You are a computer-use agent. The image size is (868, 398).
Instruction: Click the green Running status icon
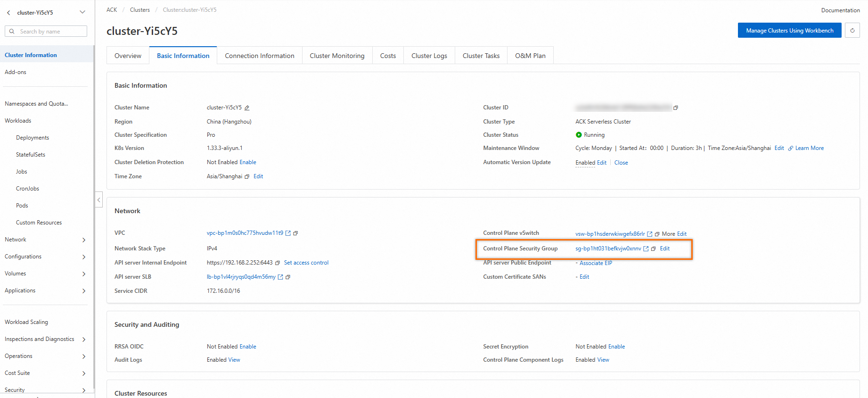[579, 135]
